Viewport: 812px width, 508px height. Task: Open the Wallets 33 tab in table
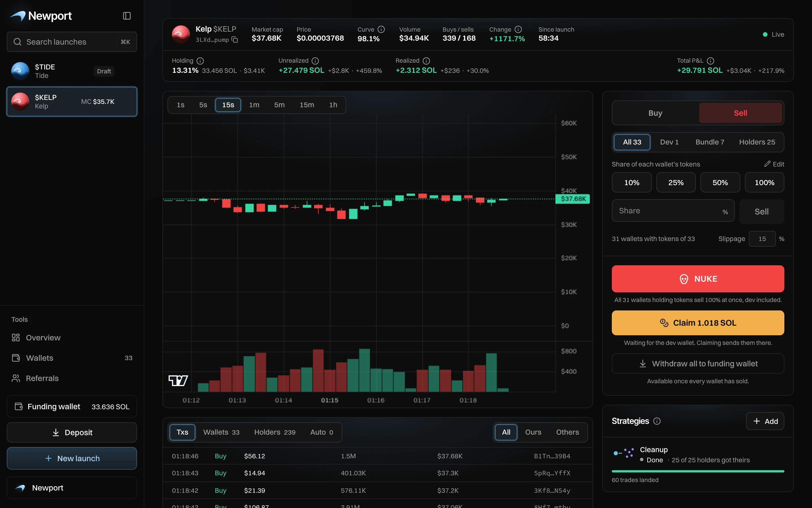point(221,432)
